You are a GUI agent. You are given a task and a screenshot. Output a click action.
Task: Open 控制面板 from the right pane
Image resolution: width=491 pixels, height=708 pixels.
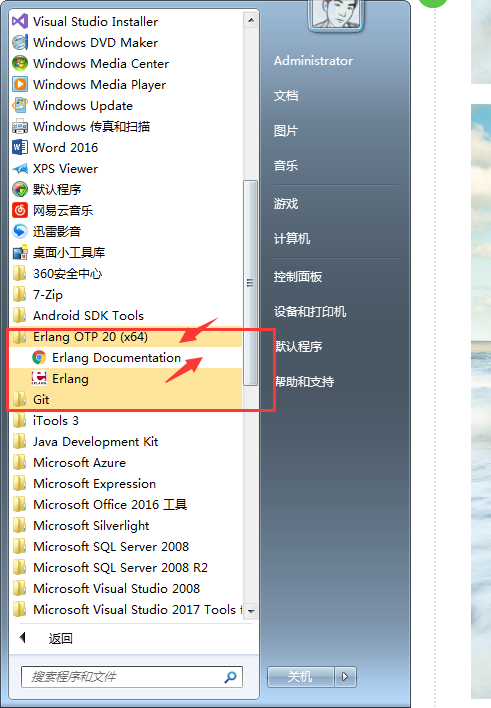pos(298,276)
